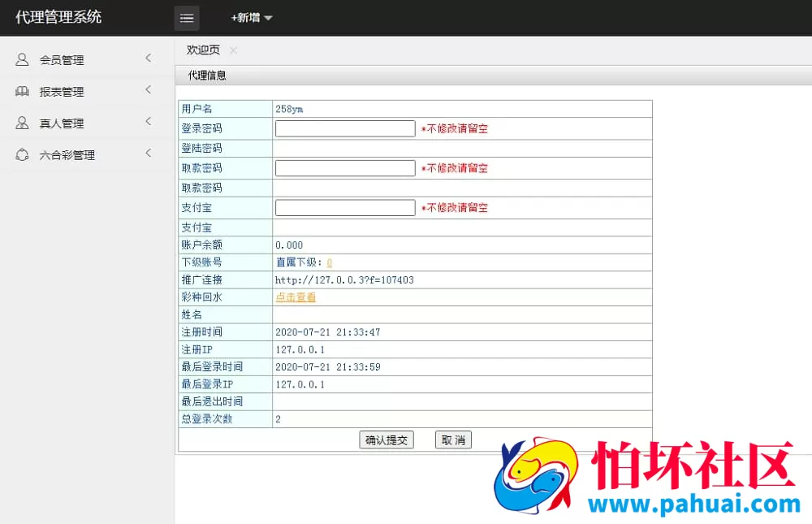Close the 欢迎页 tab

coord(231,50)
